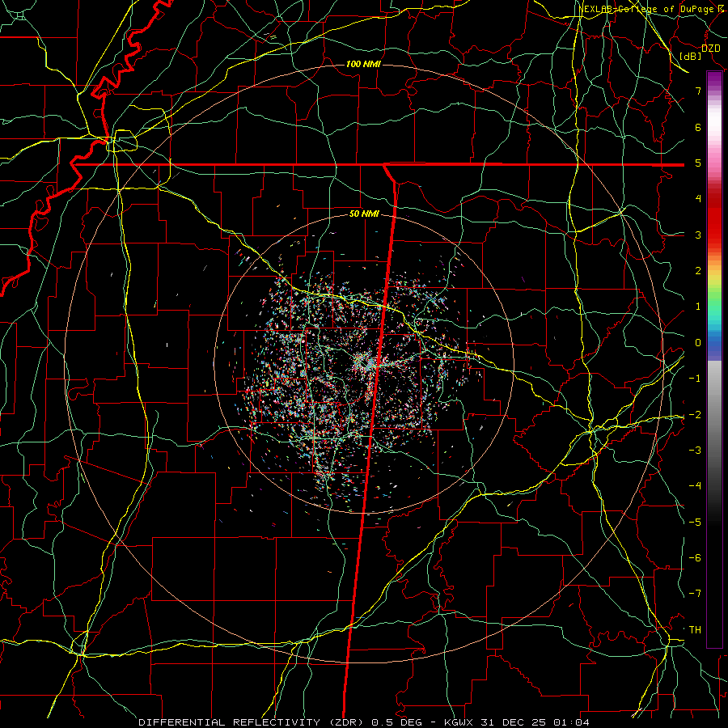This screenshot has height=728, width=728.
Task: Click the -7 dB value on color scale
Action: 695,594
